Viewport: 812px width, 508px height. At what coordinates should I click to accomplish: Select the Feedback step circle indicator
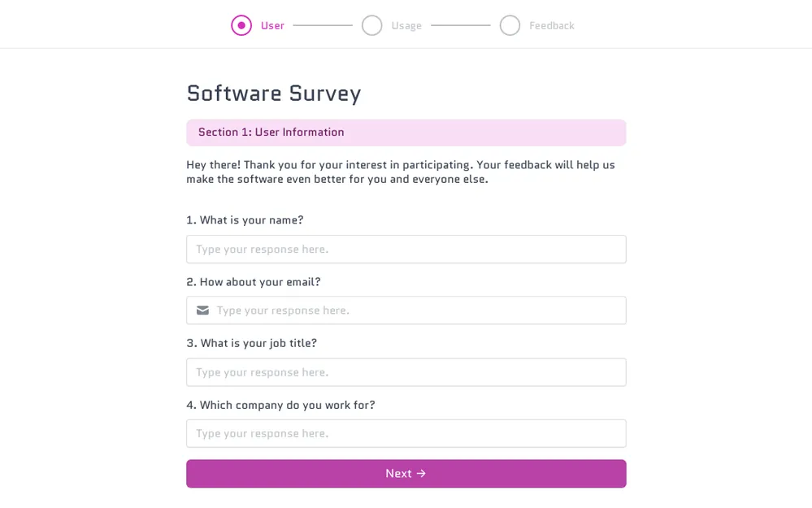coord(510,25)
